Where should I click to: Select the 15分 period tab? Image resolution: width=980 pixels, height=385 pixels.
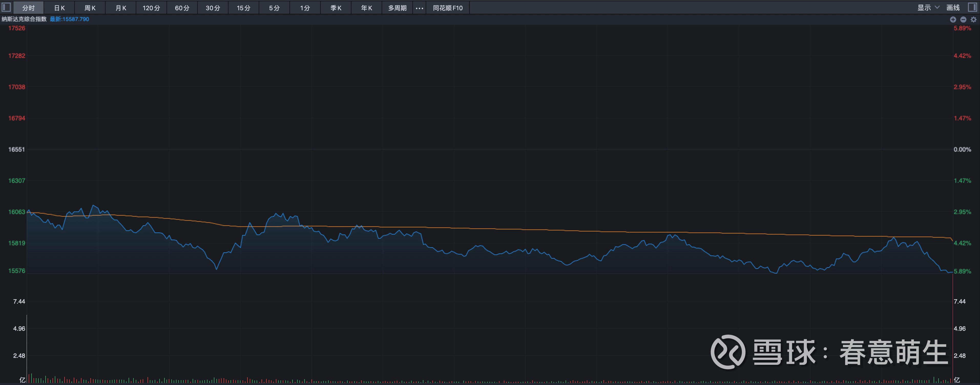[244, 8]
